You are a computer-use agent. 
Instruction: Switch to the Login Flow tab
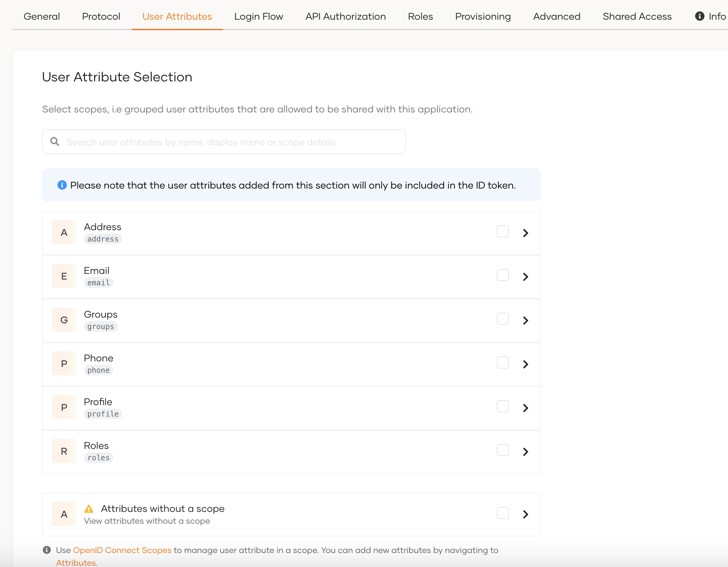click(259, 17)
